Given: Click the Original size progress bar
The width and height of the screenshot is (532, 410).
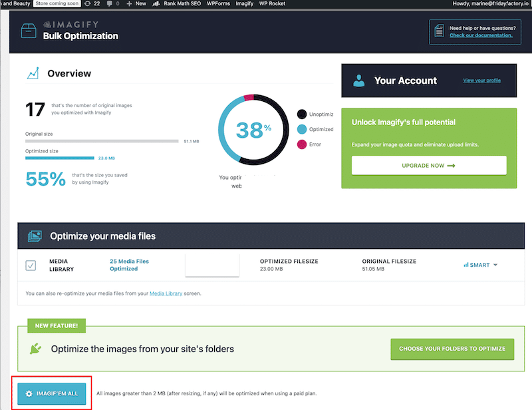Looking at the screenshot, I should point(102,141).
